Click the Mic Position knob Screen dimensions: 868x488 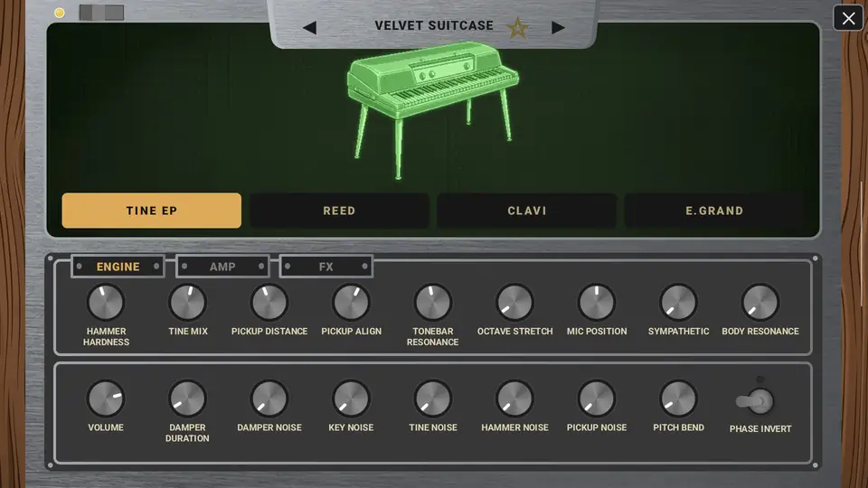596,302
